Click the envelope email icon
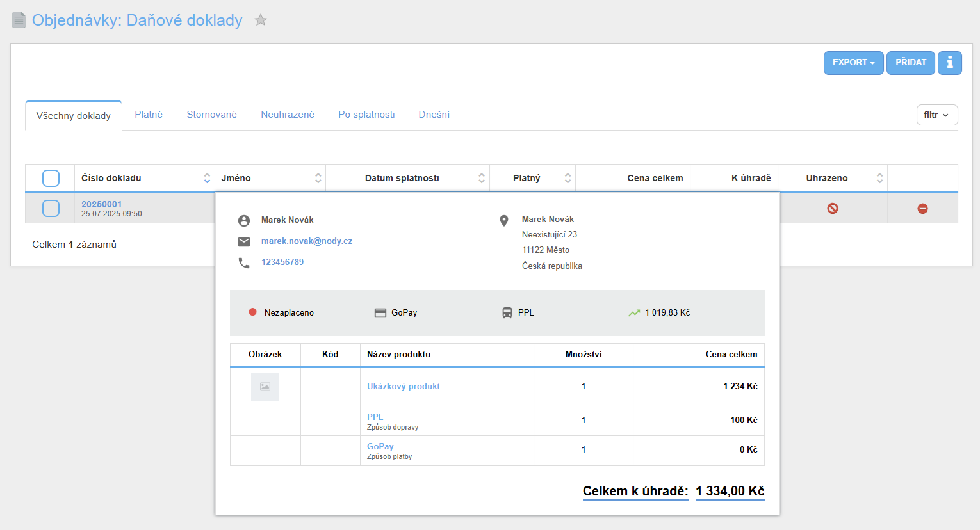 [x=244, y=242]
